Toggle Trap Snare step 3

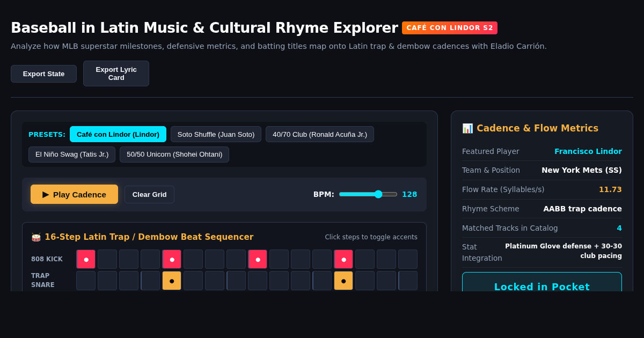point(129,281)
